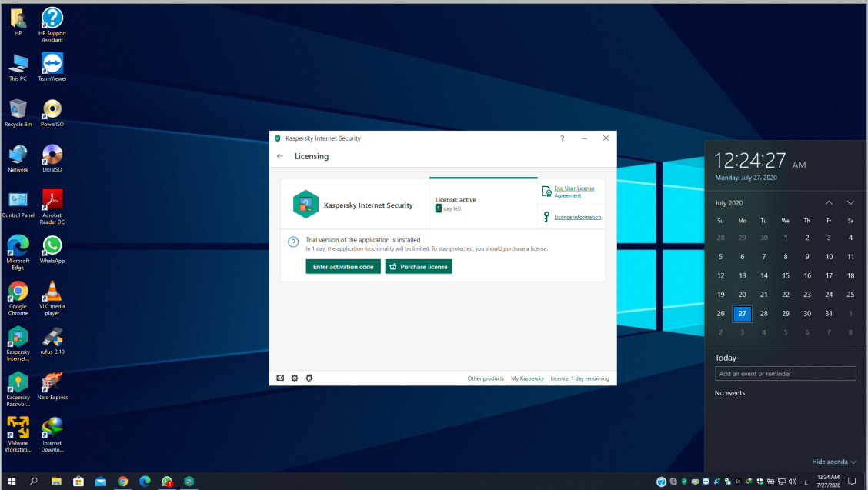The image size is (868, 490).
Task: Open File Explorer from the taskbar
Action: 56,482
